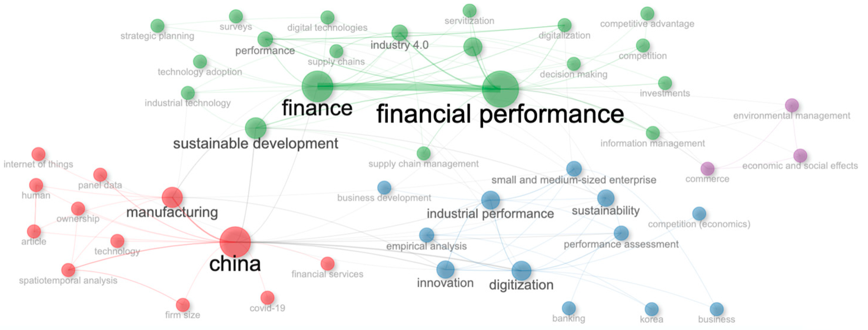Select the blue sustainability node
This screenshot has height=330, width=868.
pyautogui.click(x=605, y=198)
